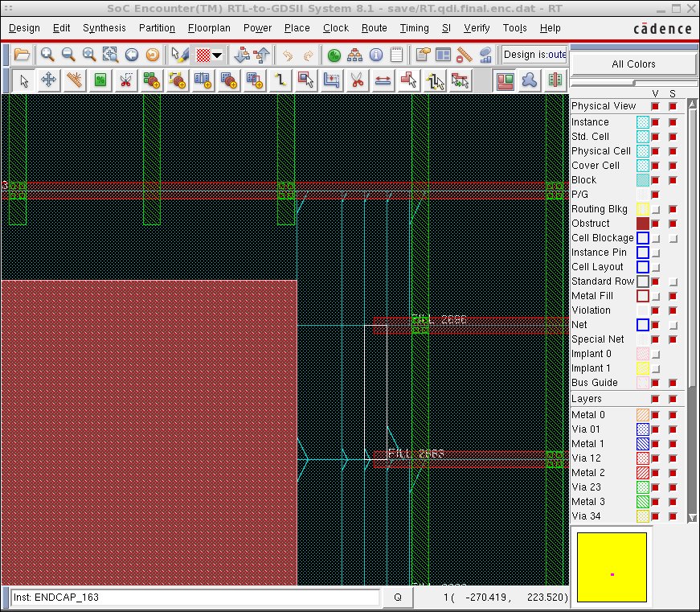Click the blue previous view arrow icon

[131, 55]
